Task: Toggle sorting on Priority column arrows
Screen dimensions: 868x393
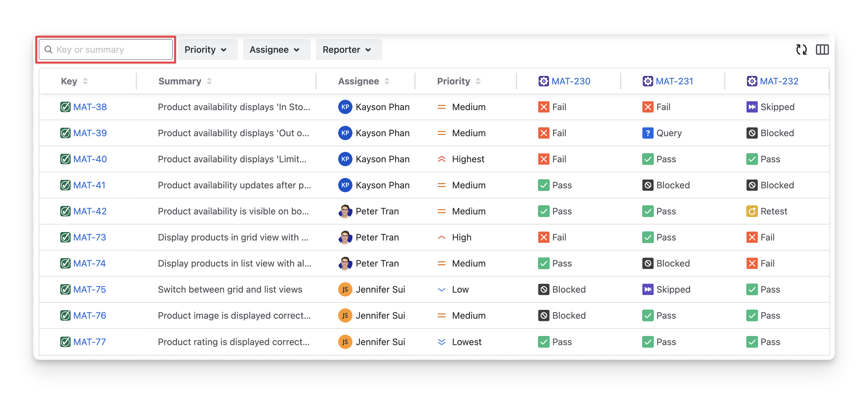Action: coord(478,81)
